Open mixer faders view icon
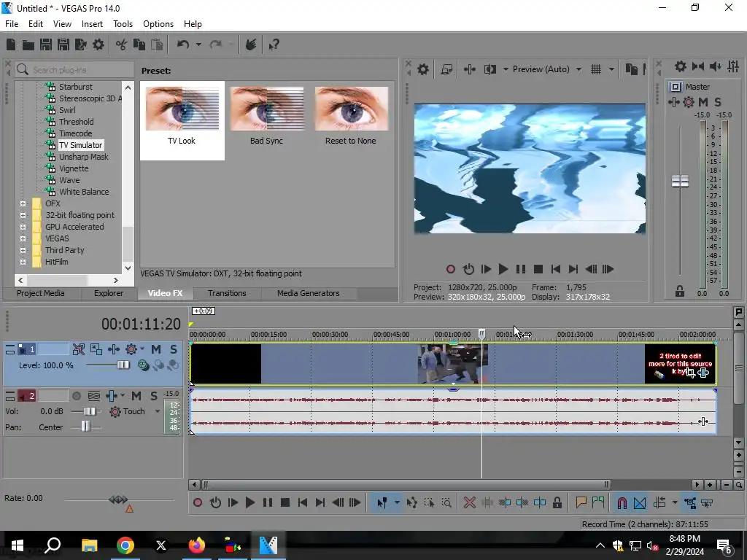747x560 pixels. tap(733, 66)
